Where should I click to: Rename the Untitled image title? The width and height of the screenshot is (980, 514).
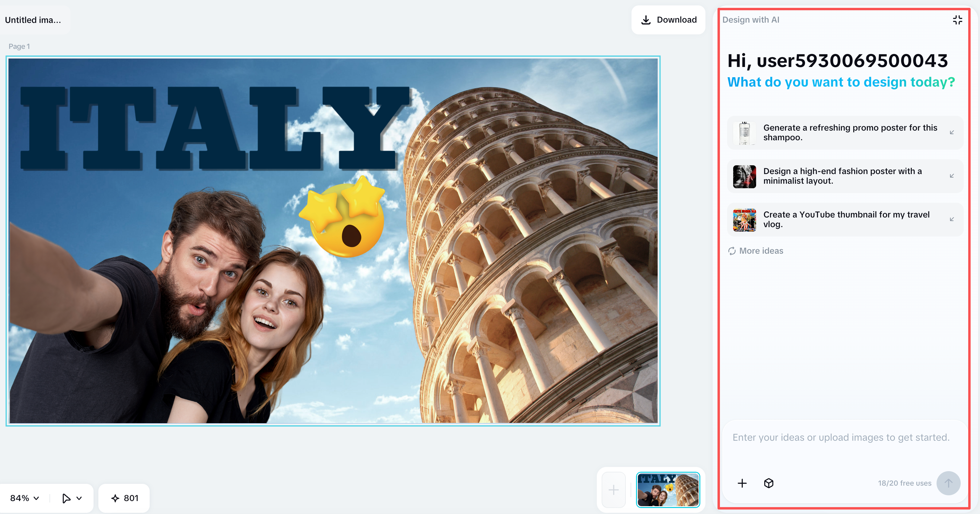click(33, 20)
